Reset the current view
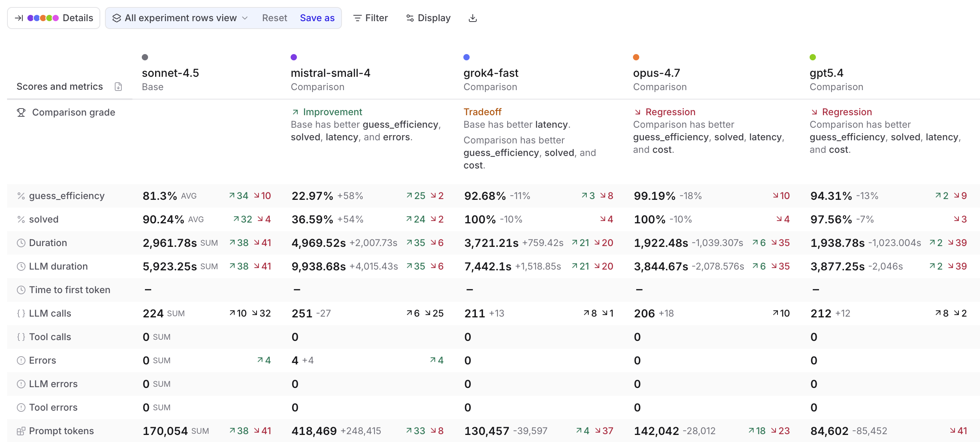The image size is (980, 442). (275, 18)
